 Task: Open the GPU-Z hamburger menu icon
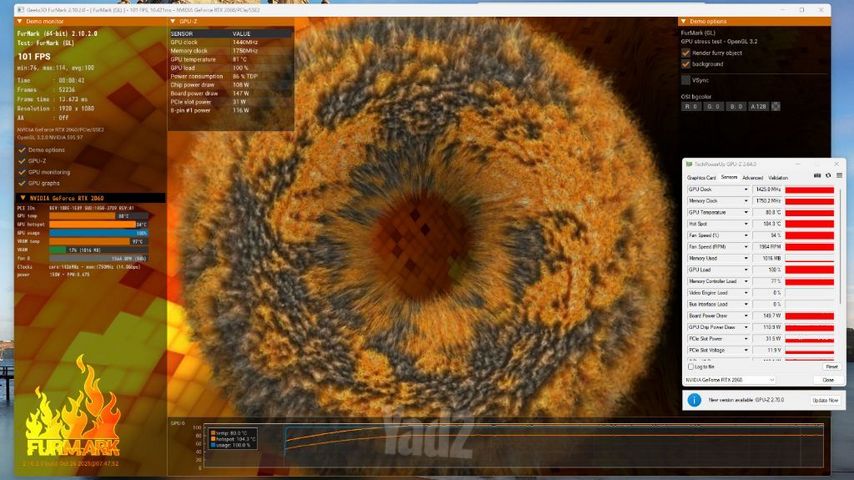839,175
